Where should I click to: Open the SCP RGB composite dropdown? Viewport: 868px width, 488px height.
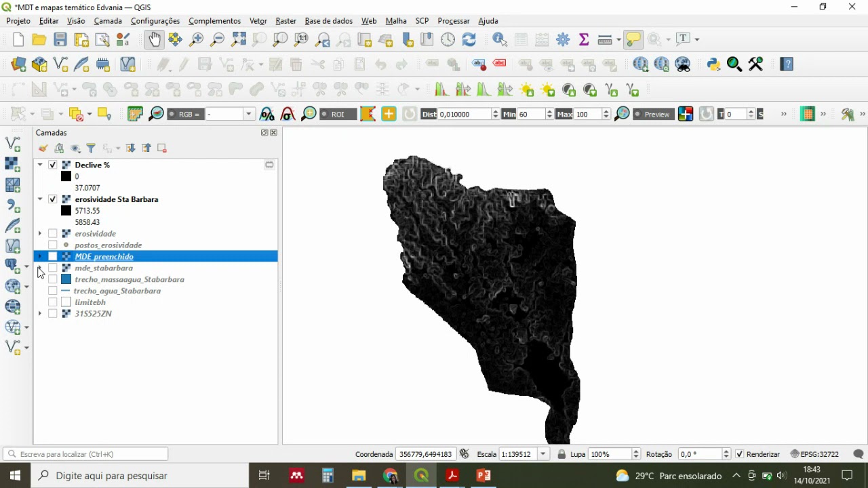(x=249, y=114)
